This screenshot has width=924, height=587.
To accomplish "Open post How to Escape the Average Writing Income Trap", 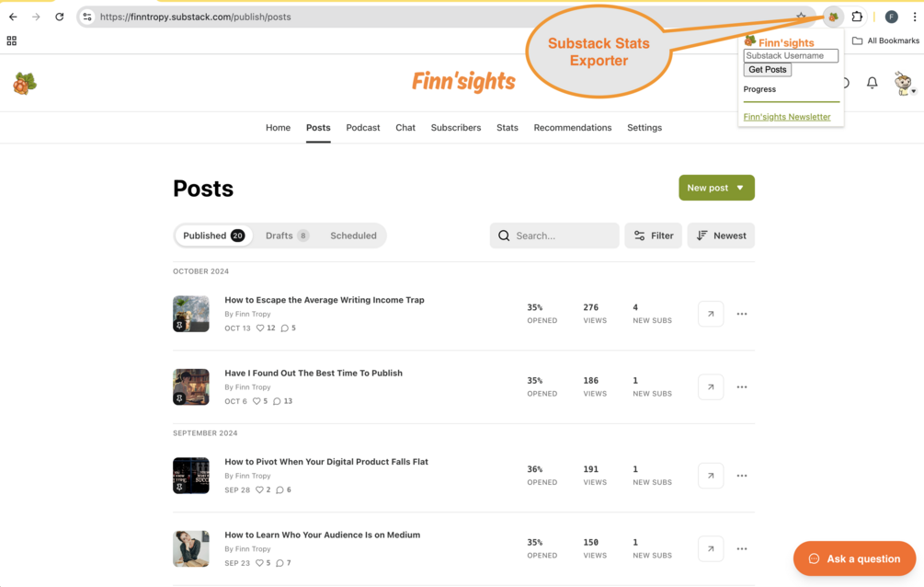I will [325, 300].
